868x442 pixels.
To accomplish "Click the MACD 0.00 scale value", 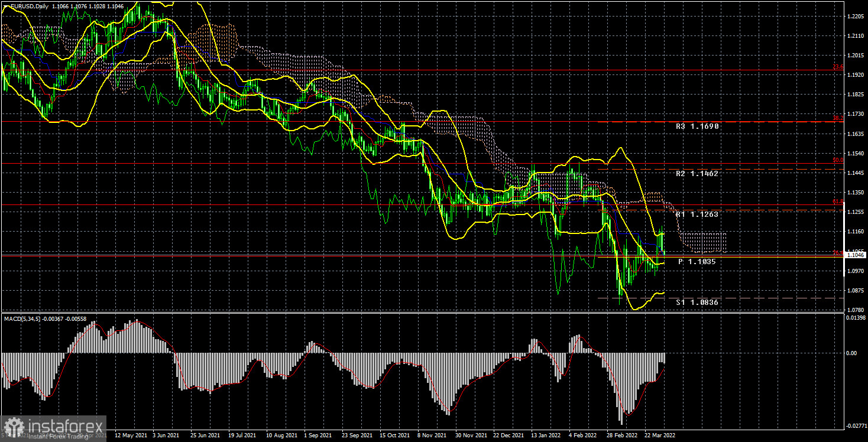I will 851,353.
